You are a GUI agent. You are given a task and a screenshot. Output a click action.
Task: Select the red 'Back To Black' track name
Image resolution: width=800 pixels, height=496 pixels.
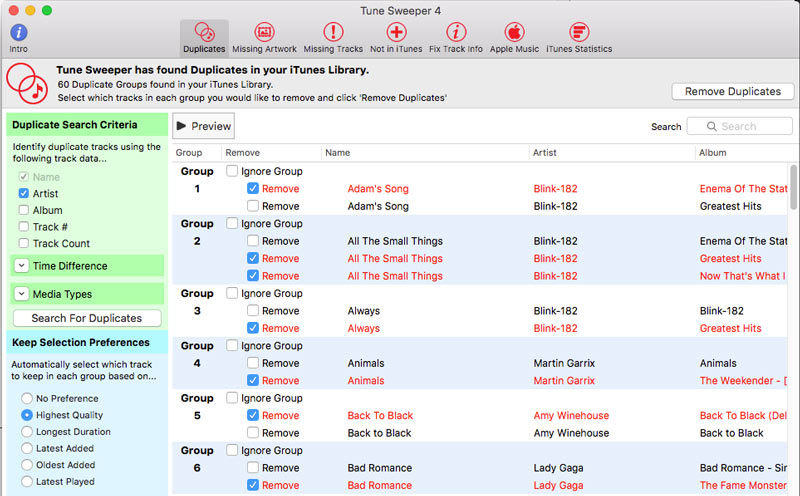[380, 415]
